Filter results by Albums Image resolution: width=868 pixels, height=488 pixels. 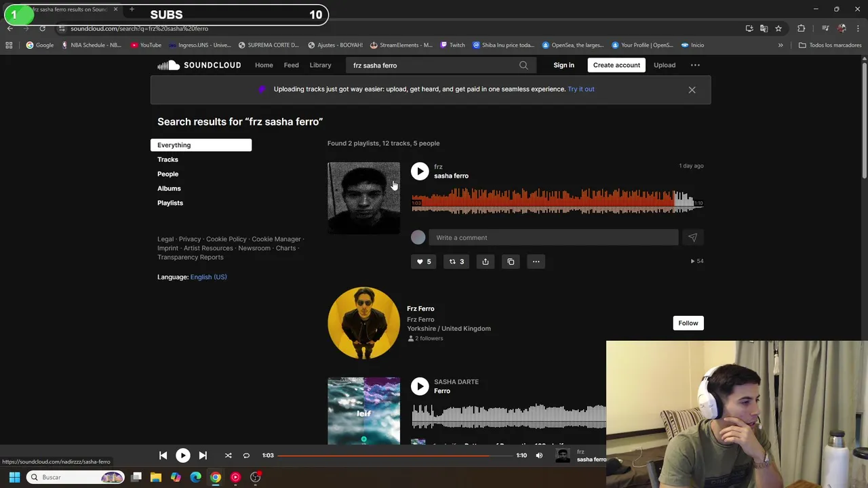click(x=169, y=188)
